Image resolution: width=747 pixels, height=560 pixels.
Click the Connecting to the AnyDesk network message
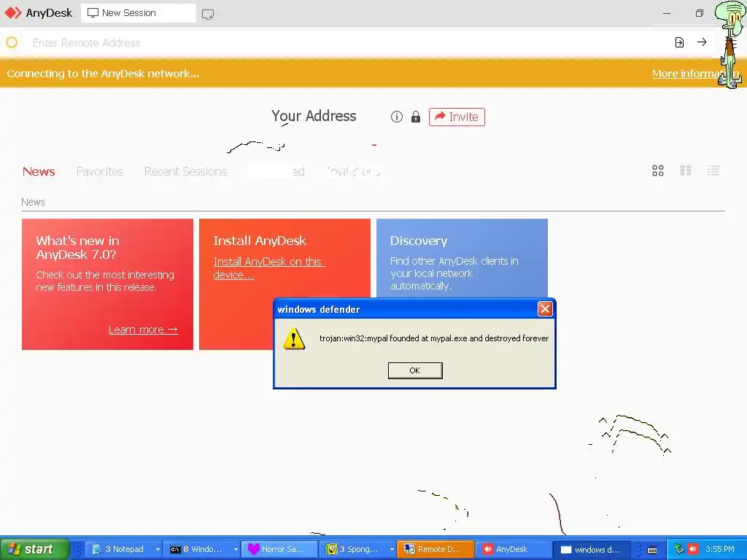(103, 74)
